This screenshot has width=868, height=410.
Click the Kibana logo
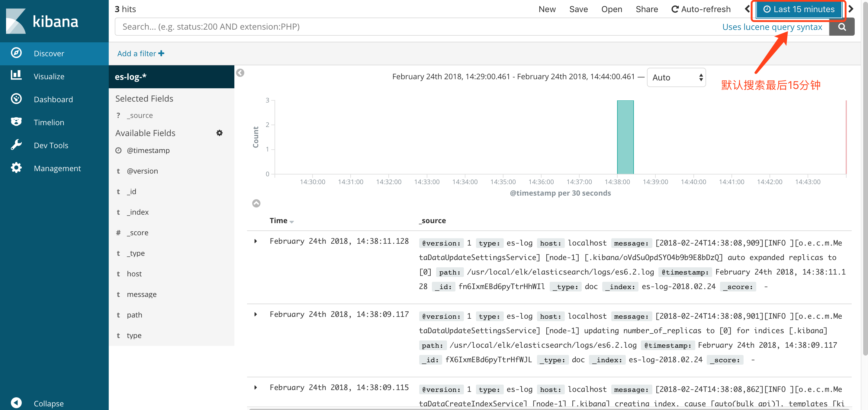[42, 21]
